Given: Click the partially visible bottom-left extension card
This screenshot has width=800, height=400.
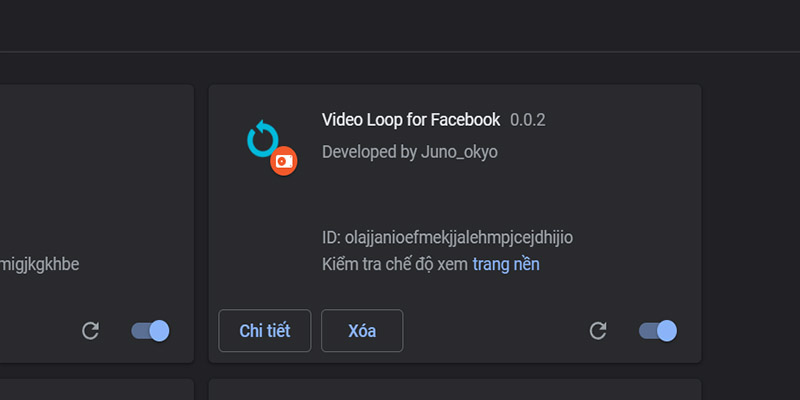Looking at the screenshot, I should tap(95, 390).
